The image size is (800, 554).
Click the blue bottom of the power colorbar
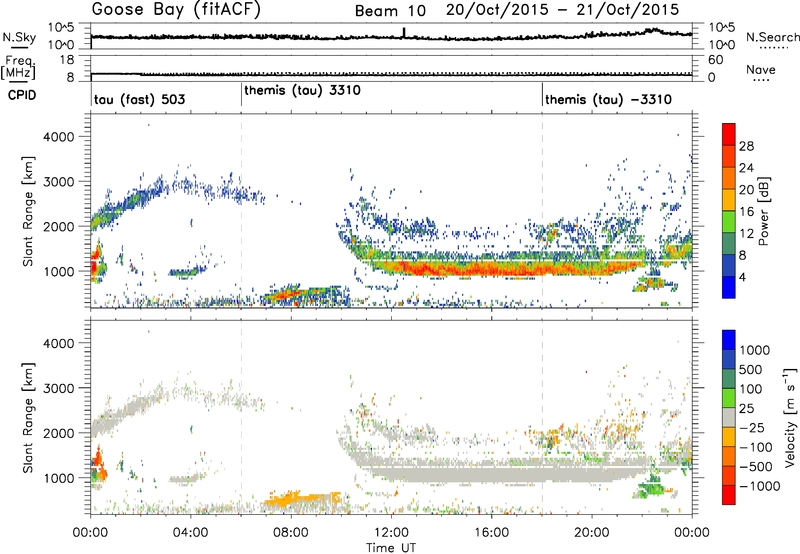(x=729, y=287)
